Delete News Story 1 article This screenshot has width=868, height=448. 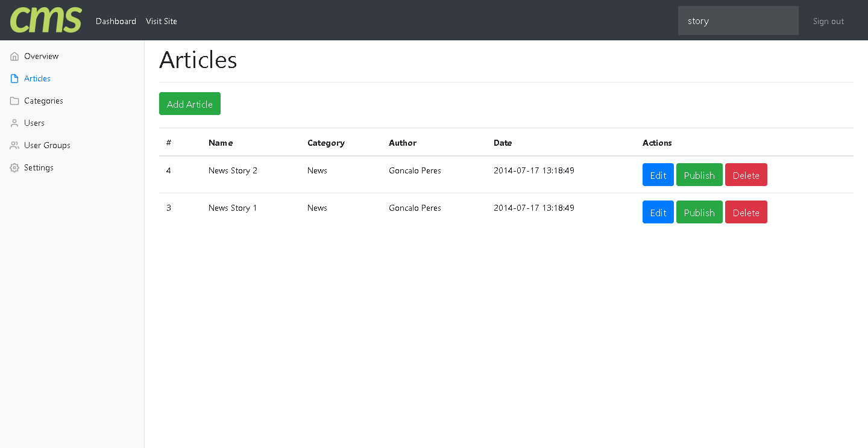coord(746,213)
